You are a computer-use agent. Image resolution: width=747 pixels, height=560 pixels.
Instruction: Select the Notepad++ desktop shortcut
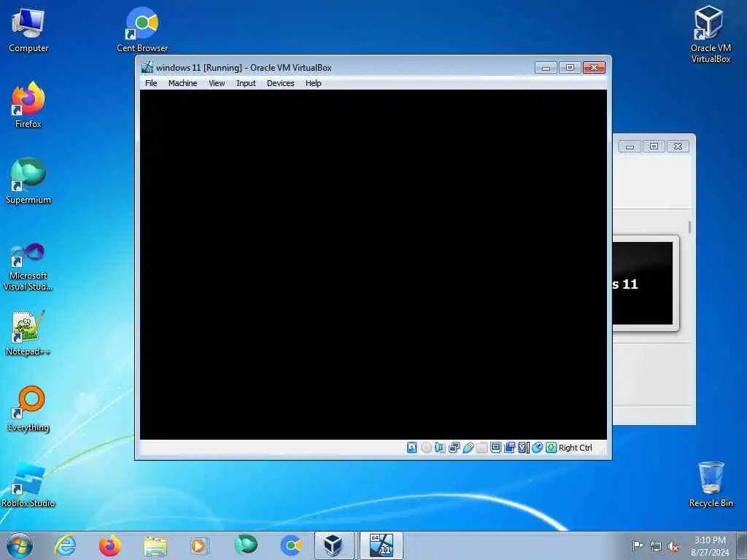tap(28, 332)
